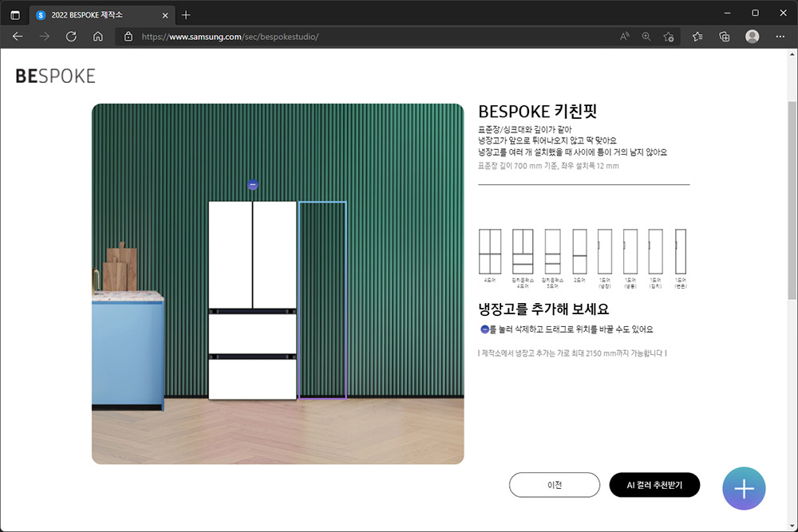Add this page to favorites
This screenshot has width=798, height=532.
669,37
